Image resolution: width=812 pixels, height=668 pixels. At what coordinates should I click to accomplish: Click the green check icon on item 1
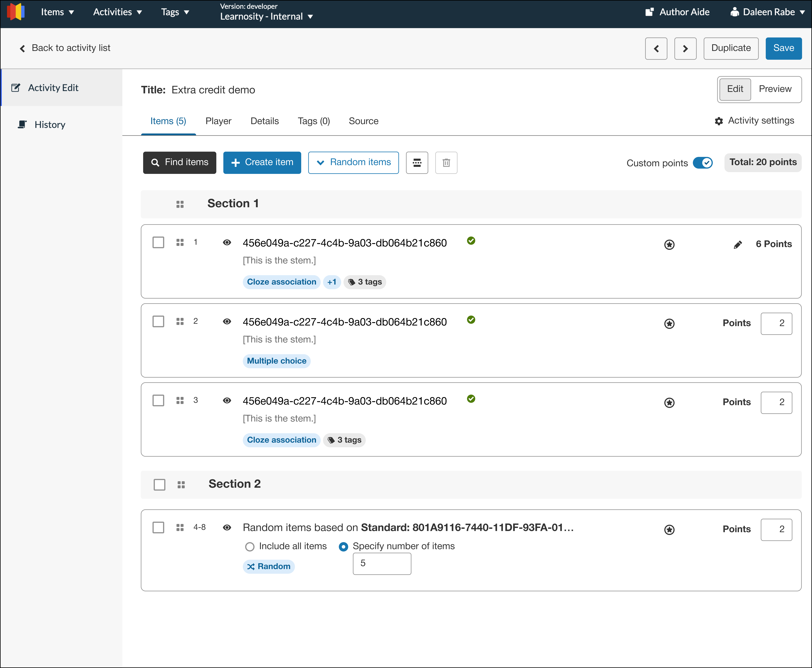click(x=471, y=241)
